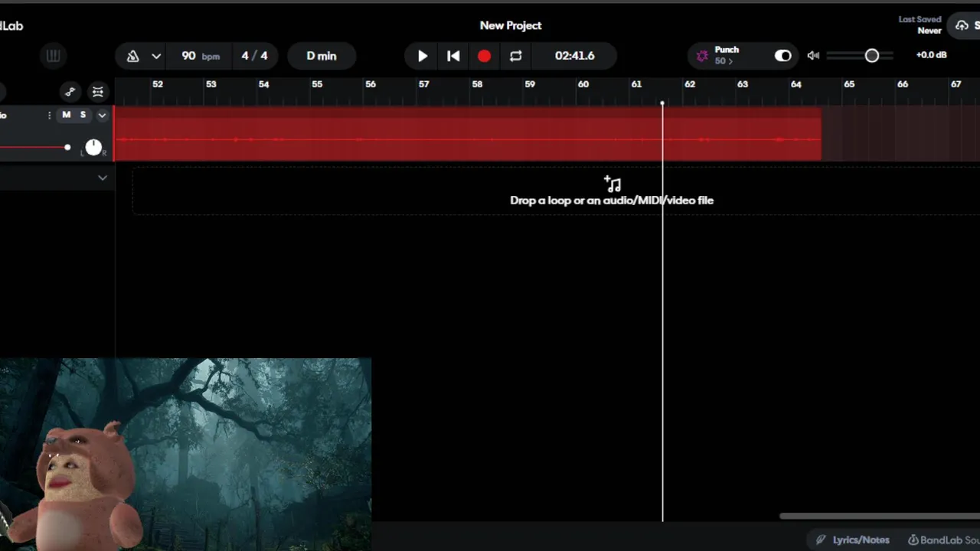Screen dimensions: 980x551
Task: Click the track pan knob
Action: (x=93, y=147)
